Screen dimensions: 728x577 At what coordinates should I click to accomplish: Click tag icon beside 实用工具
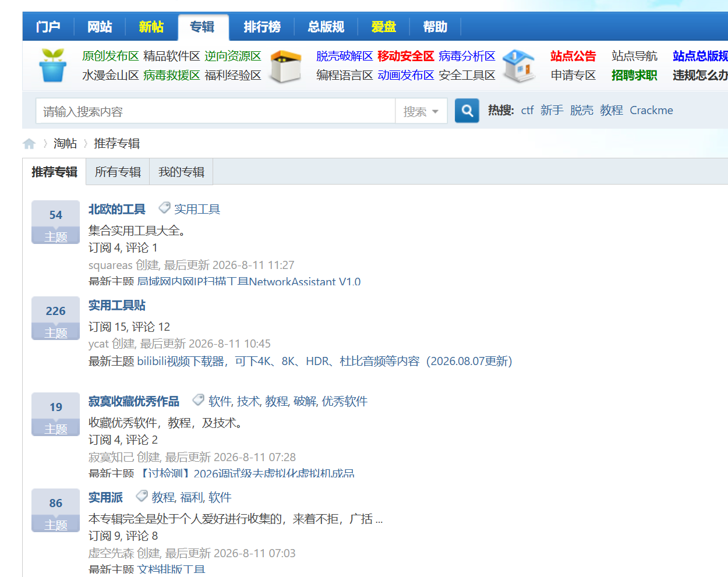coord(165,208)
